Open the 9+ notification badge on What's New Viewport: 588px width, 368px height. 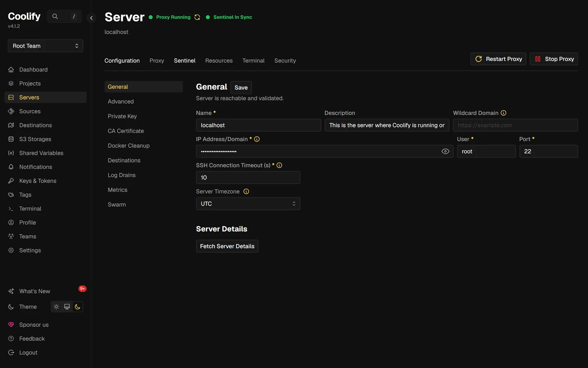[x=82, y=289]
